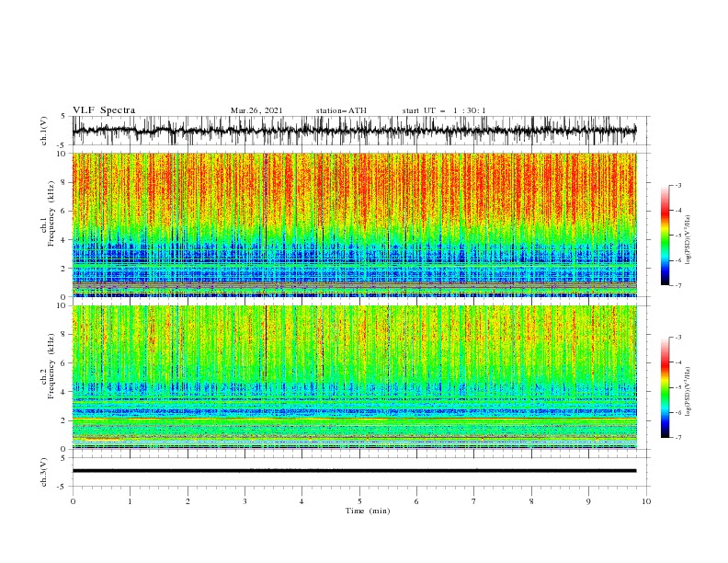Click the '7' tick on time axis
The image size is (728, 563).
474,501
